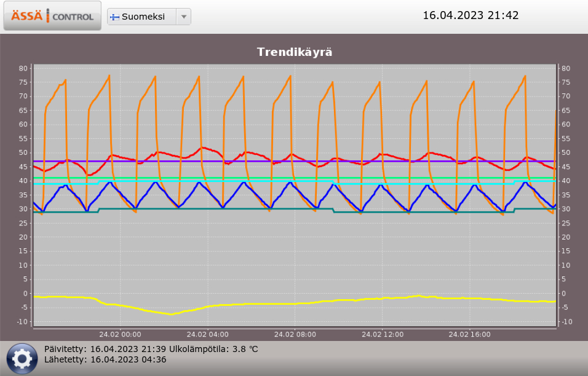Click the purple horizontal setpoint line
Image resolution: width=588 pixels, height=376 pixels.
coord(369,161)
